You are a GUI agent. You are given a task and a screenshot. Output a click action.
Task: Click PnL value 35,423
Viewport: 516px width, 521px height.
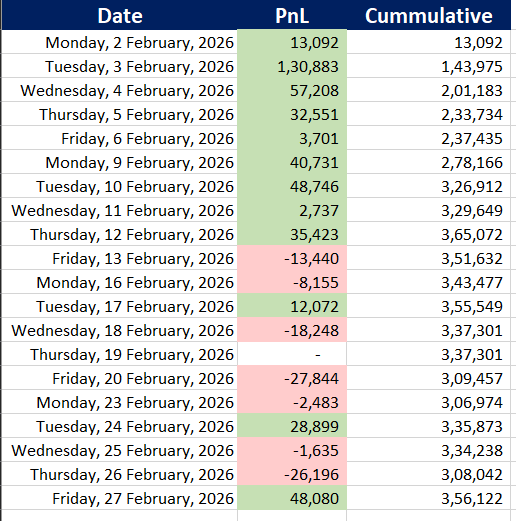(x=292, y=234)
